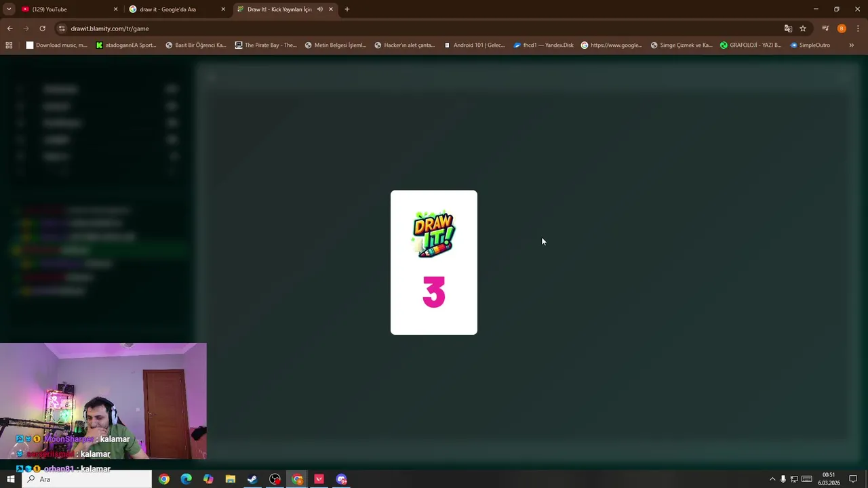
Task: Click the Draw It! logo on countdown card
Action: (x=434, y=234)
